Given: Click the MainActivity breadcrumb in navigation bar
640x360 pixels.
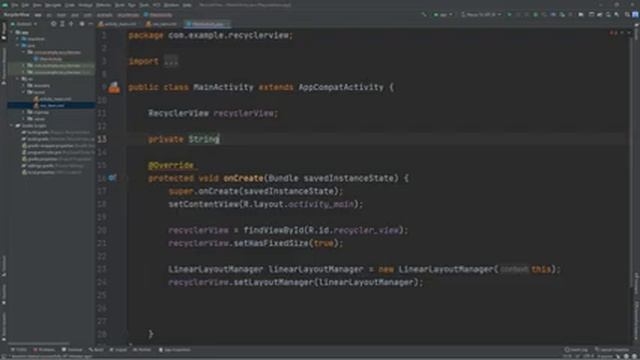Looking at the screenshot, I should (x=158, y=15).
